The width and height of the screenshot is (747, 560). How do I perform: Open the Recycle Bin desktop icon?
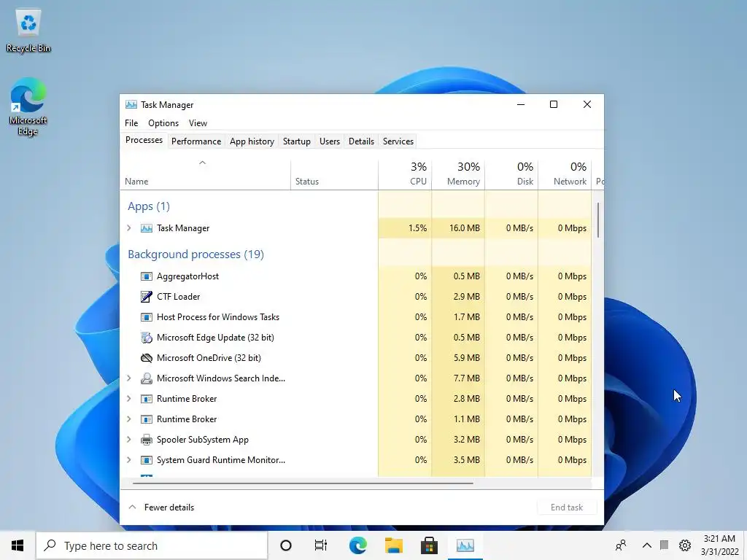tap(28, 31)
